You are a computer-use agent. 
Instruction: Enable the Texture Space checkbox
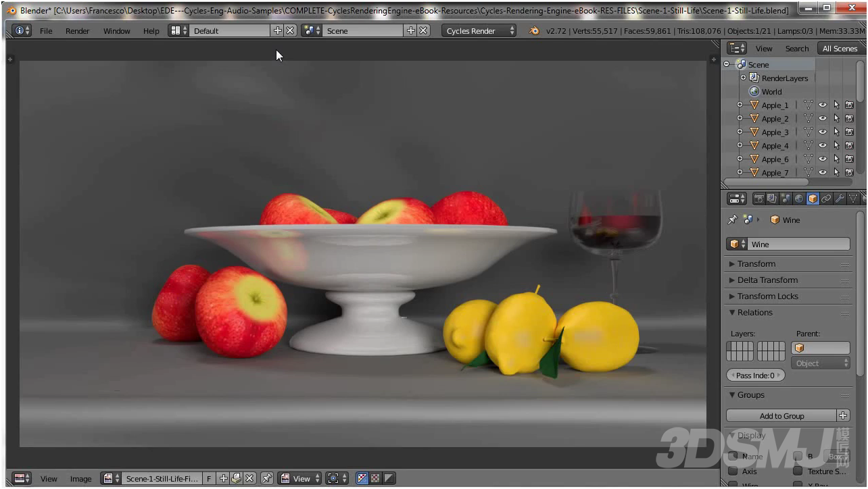[x=798, y=471]
